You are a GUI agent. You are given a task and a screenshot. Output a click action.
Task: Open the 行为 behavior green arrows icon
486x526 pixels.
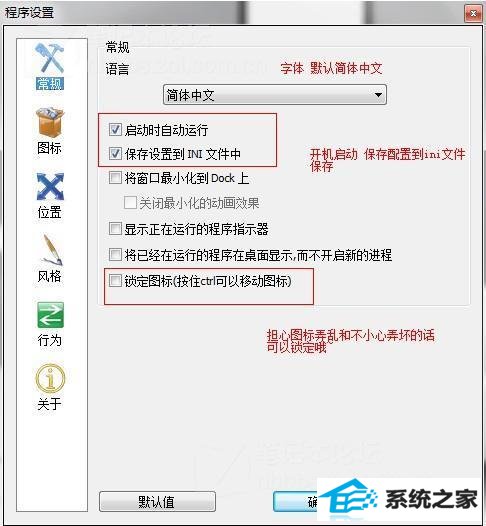(x=50, y=315)
